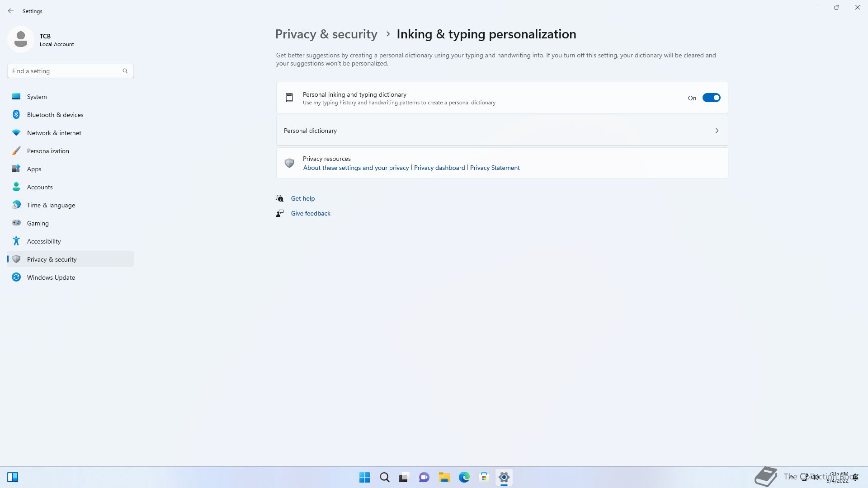Click the TCB user avatar icon
This screenshot has width=868, height=488.
pos(21,39)
